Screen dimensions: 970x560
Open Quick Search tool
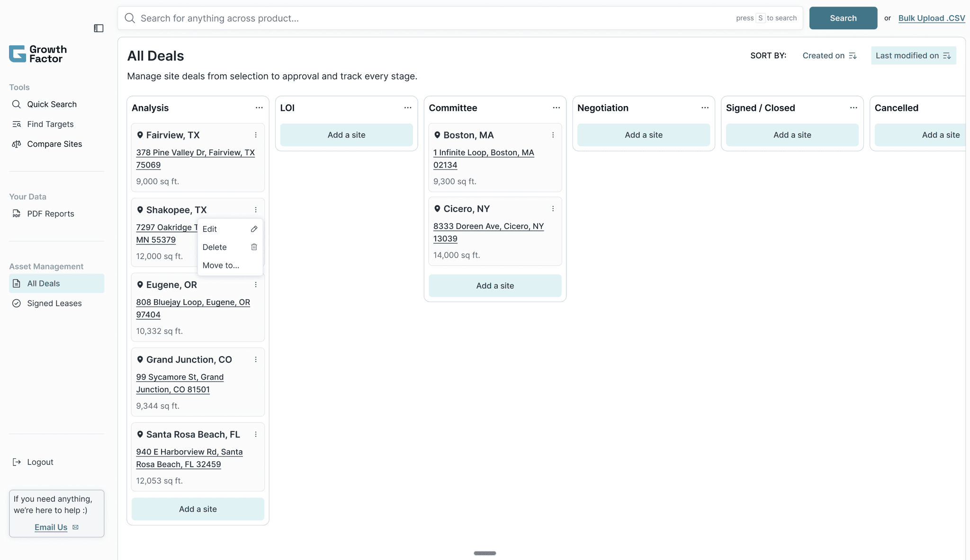52,104
